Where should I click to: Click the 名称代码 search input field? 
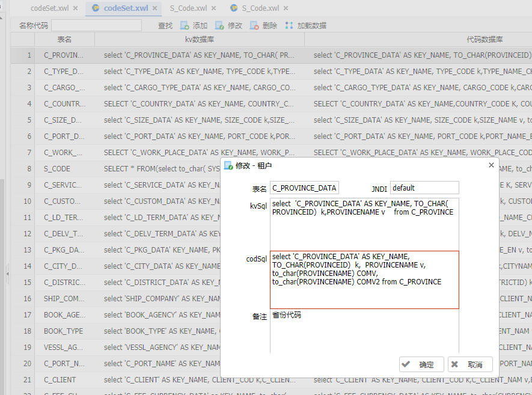[x=96, y=25]
